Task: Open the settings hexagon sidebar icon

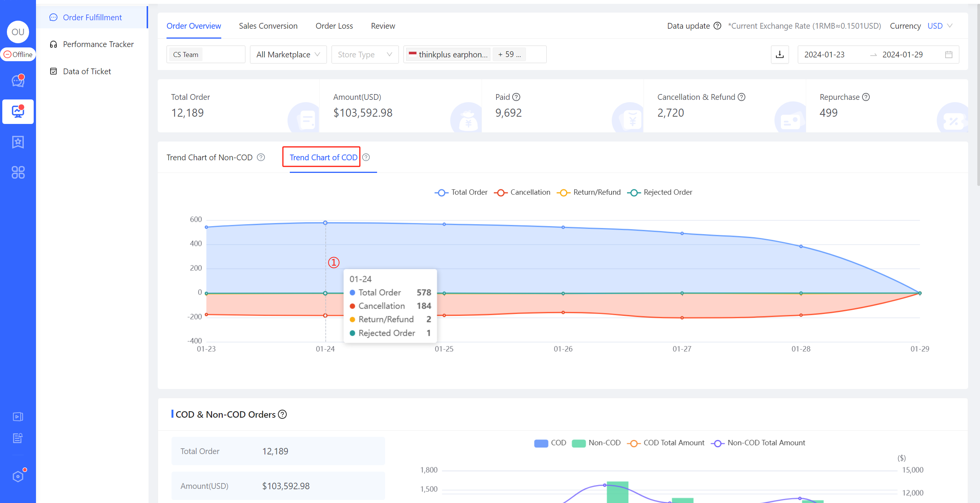Action: coord(18,477)
